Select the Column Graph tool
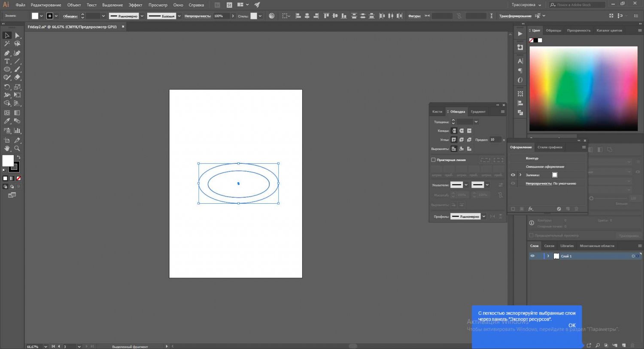Viewport: 644px width, 349px height. 18,130
